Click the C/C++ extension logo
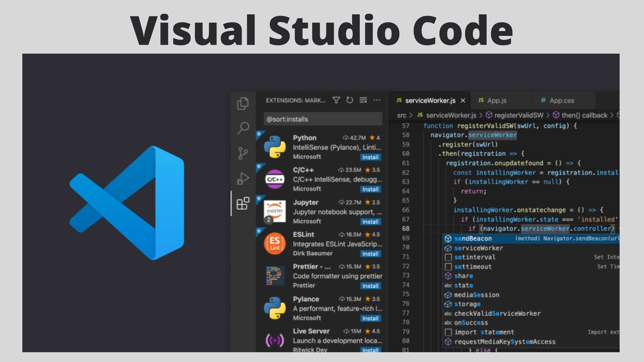The width and height of the screenshot is (644, 362). tap(275, 179)
